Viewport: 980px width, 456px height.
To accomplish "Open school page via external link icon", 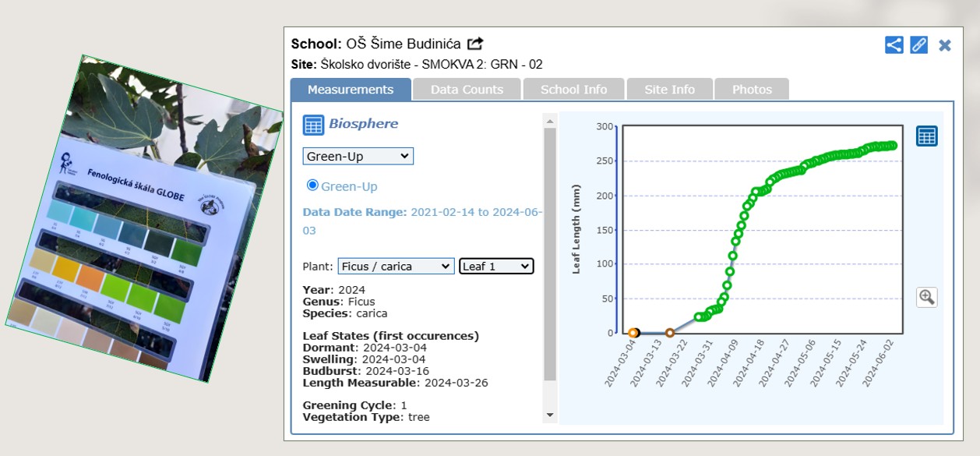I will (x=475, y=44).
